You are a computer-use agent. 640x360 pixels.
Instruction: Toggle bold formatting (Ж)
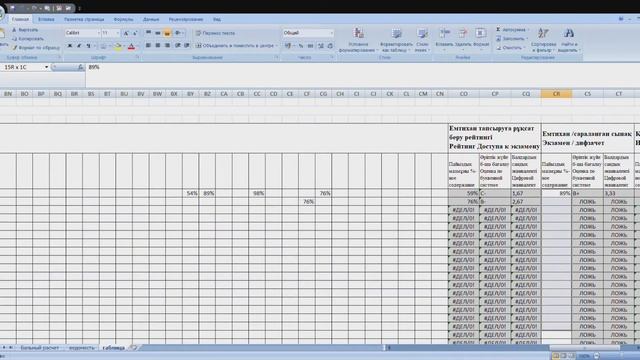pyautogui.click(x=70, y=46)
